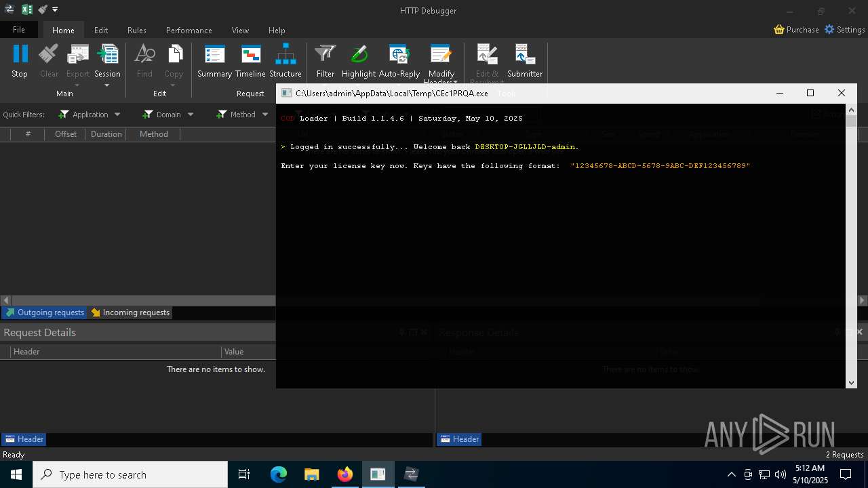Select the Outgoing requests tab
The width and height of the screenshot is (868, 488).
(x=45, y=312)
